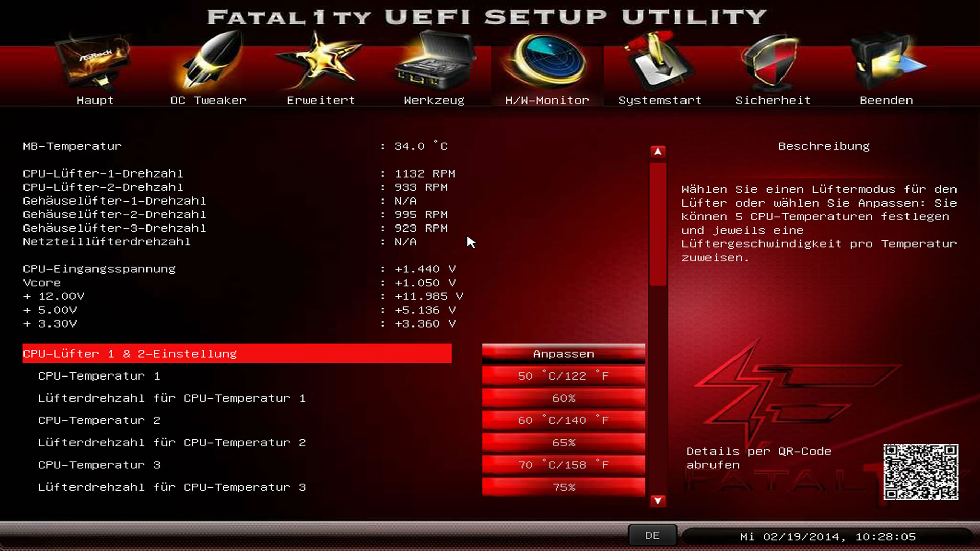This screenshot has height=551, width=980.
Task: Open the Anpassen fan mode dropdown
Action: tap(563, 354)
